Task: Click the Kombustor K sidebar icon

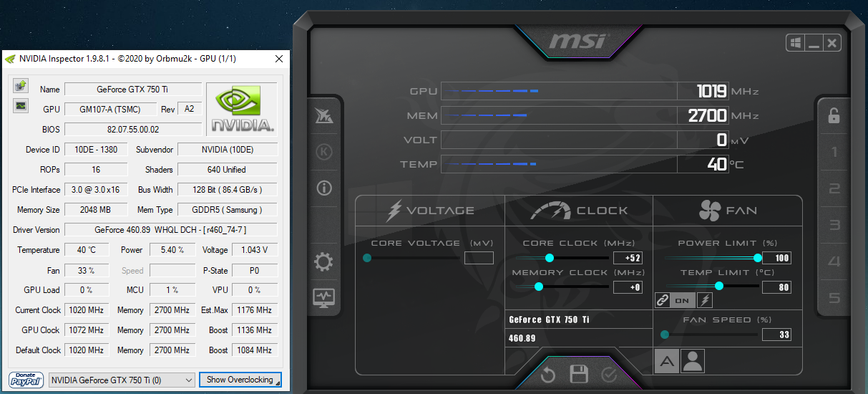Action: pos(324,152)
